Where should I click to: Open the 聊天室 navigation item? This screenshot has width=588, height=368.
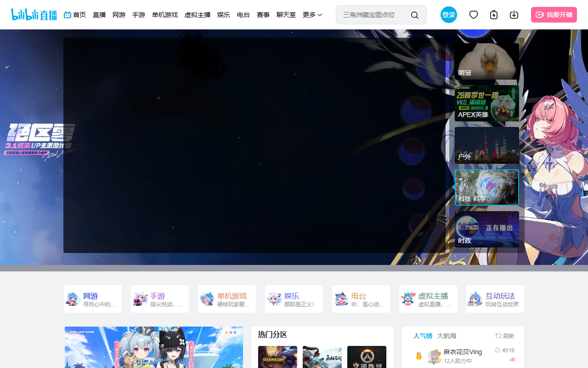point(286,15)
